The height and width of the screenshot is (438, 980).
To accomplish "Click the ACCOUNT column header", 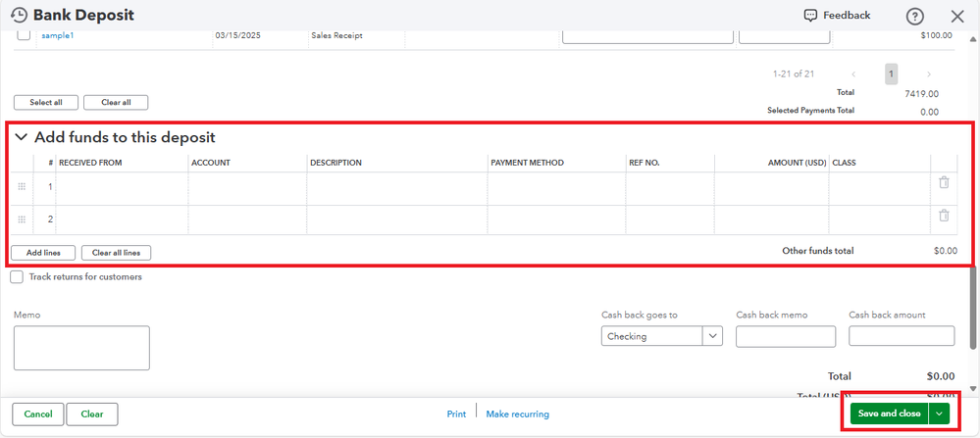I will point(211,163).
